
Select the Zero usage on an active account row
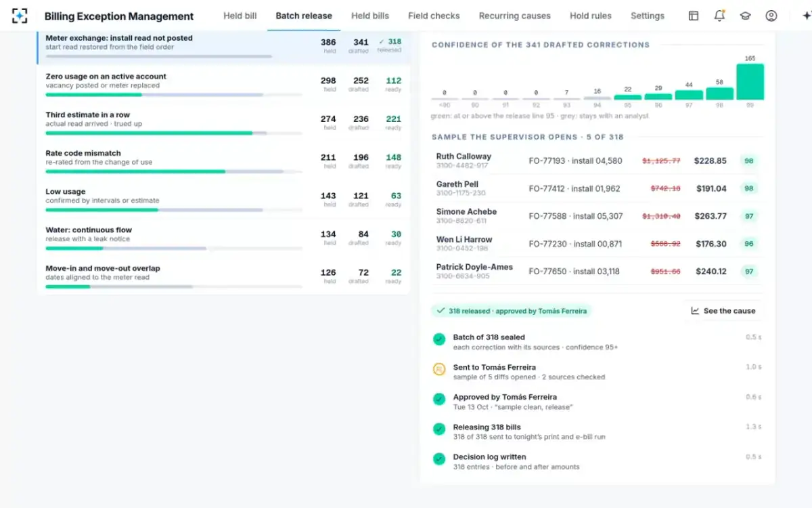point(223,85)
